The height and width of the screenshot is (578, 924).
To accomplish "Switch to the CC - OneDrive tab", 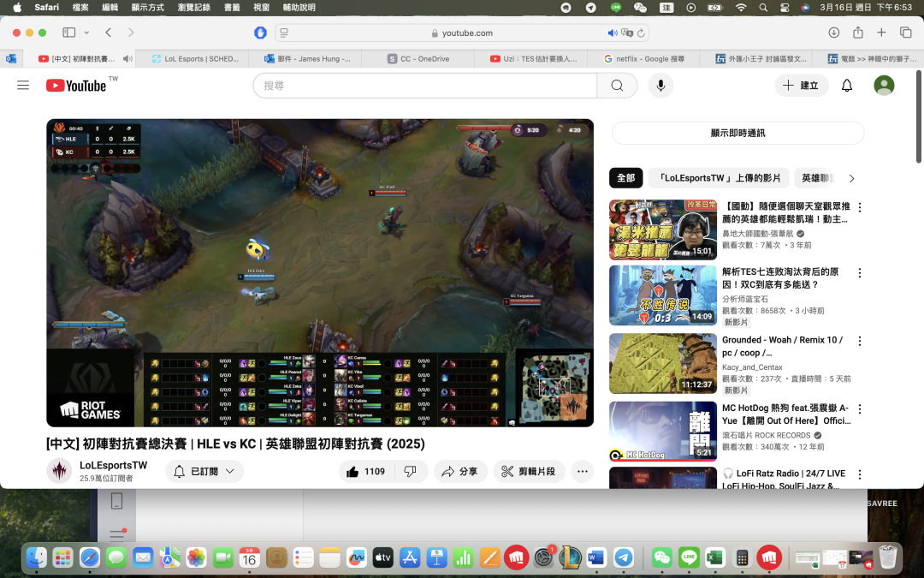I will click(x=418, y=58).
